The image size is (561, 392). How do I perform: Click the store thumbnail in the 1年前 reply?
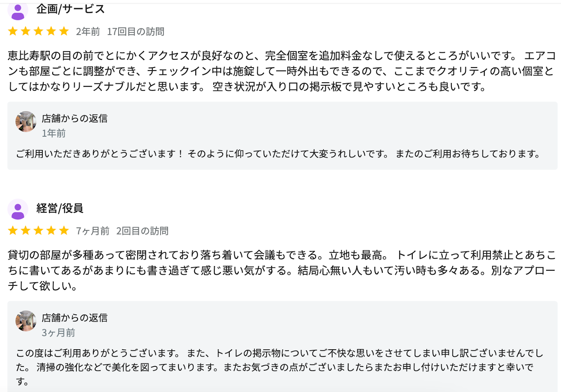(26, 122)
